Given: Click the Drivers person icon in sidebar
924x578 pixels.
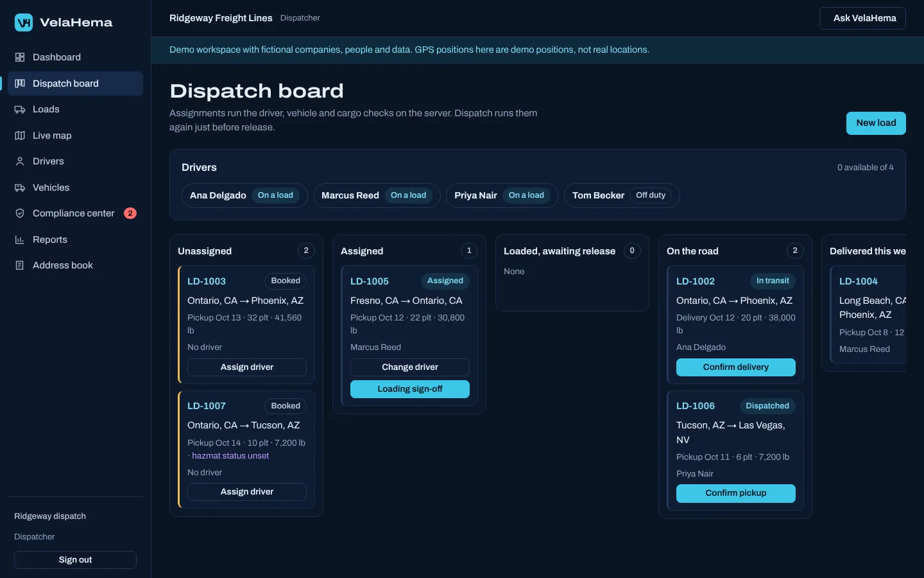Looking at the screenshot, I should pyautogui.click(x=20, y=161).
